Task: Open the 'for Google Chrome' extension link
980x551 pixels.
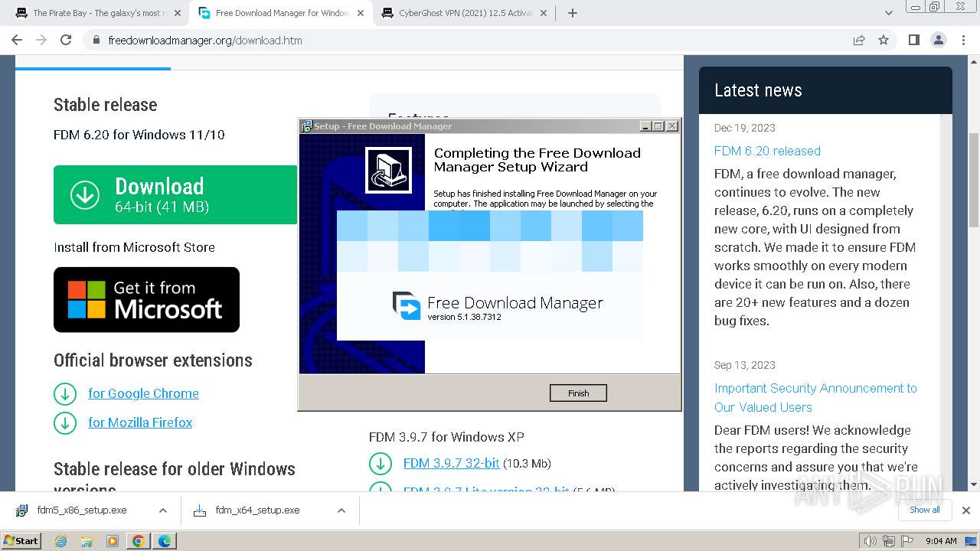Action: point(143,393)
